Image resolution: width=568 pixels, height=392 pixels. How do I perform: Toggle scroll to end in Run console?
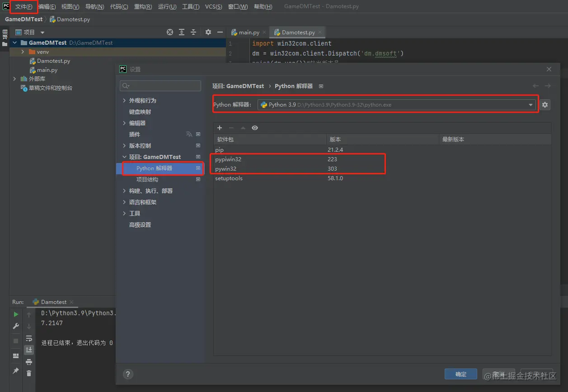click(29, 350)
